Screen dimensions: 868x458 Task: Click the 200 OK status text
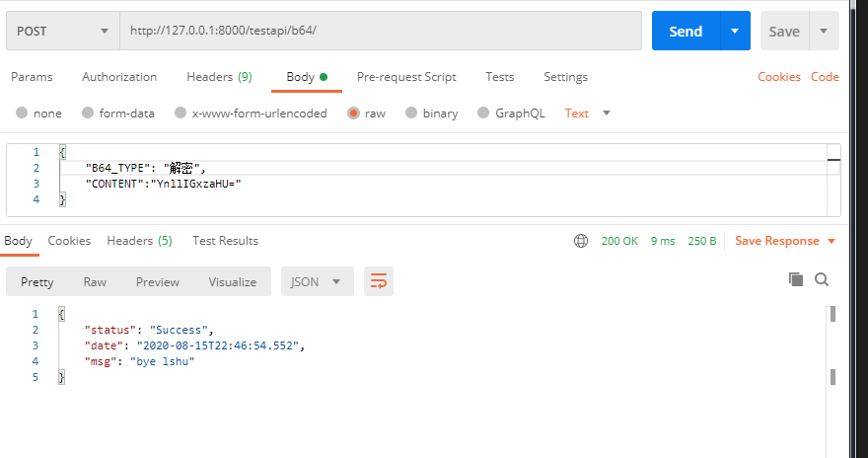(619, 241)
